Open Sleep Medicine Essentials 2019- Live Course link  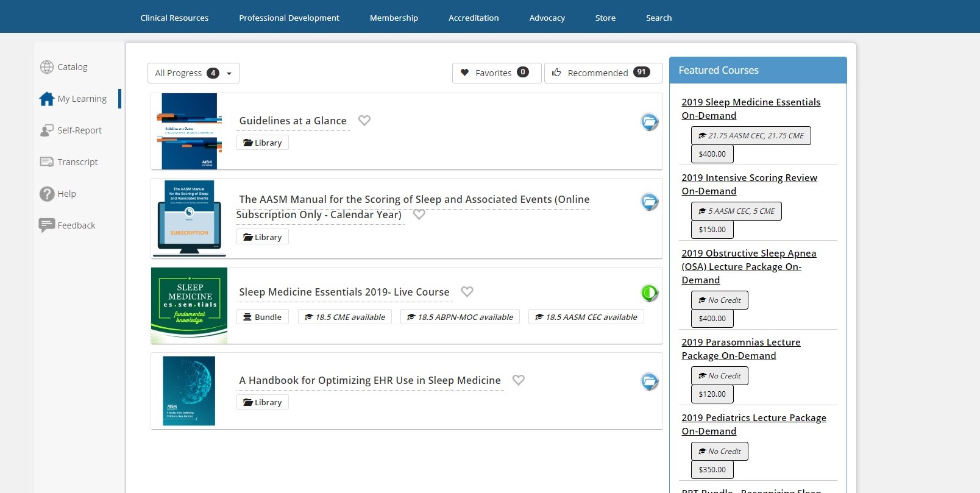pos(344,292)
